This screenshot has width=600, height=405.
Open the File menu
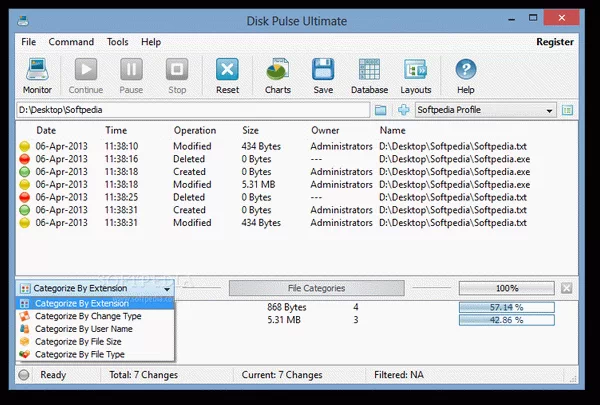[x=28, y=42]
